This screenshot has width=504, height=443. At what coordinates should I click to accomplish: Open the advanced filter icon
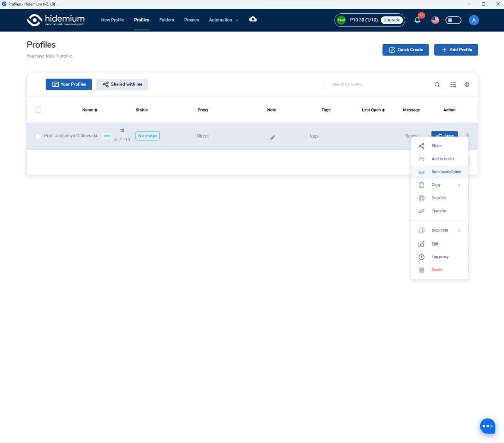[453, 85]
